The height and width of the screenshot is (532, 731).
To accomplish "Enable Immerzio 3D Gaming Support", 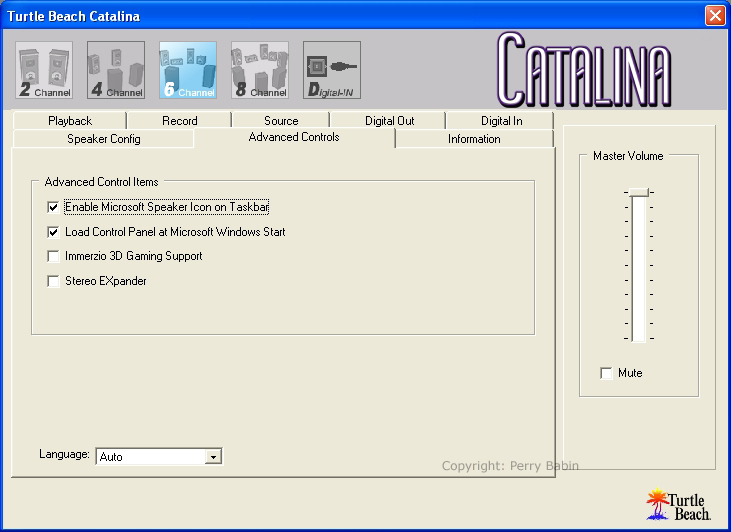I will pyautogui.click(x=54, y=257).
